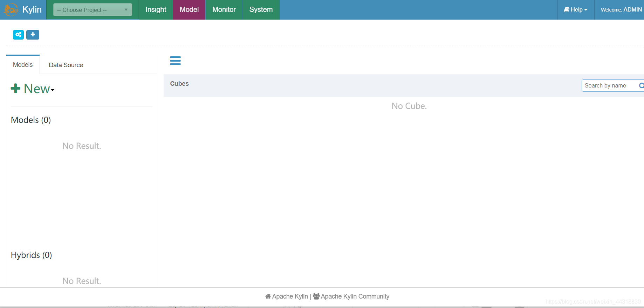Follow the Apache Kylin footer link
This screenshot has width=644, height=308.
coord(287,296)
